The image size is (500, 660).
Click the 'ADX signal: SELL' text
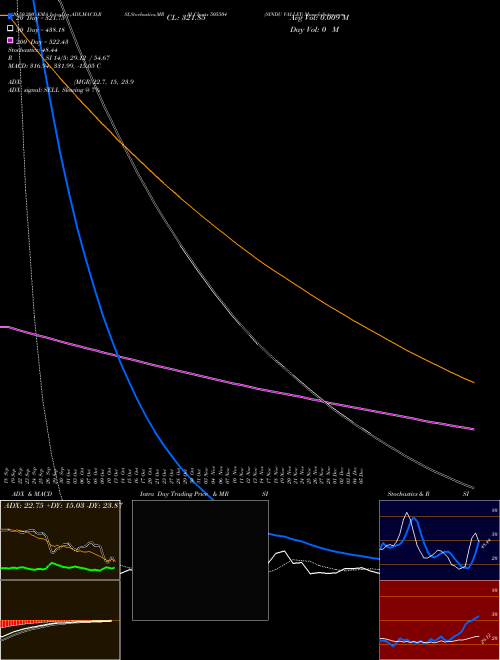point(34,90)
